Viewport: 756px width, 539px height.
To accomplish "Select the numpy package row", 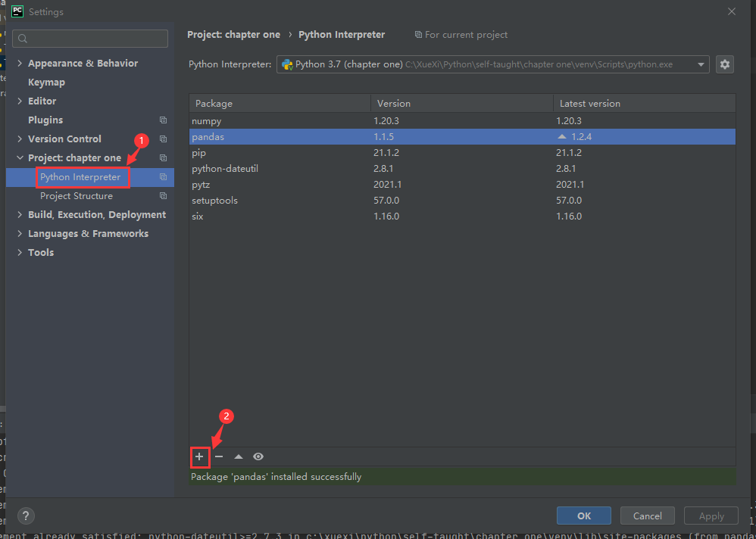I will point(462,121).
